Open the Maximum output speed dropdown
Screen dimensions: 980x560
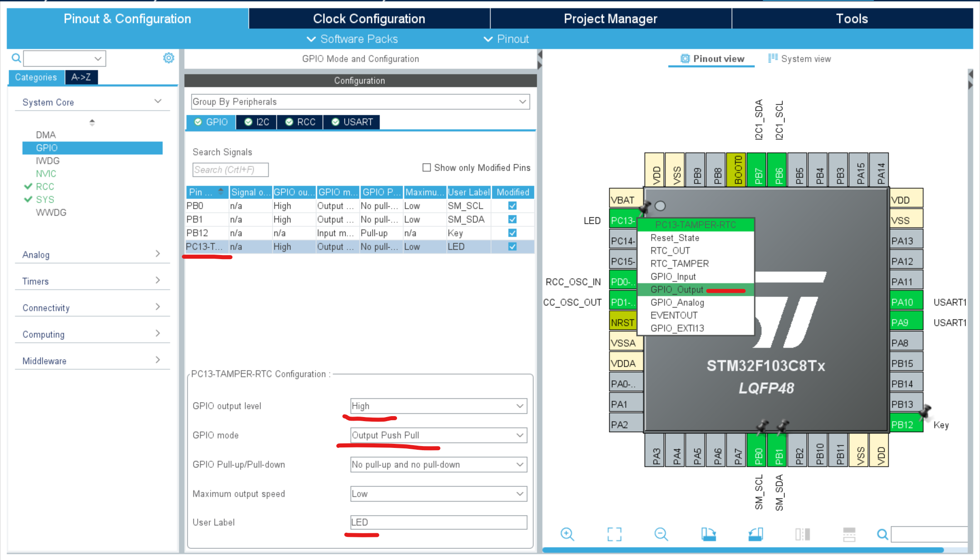point(438,494)
